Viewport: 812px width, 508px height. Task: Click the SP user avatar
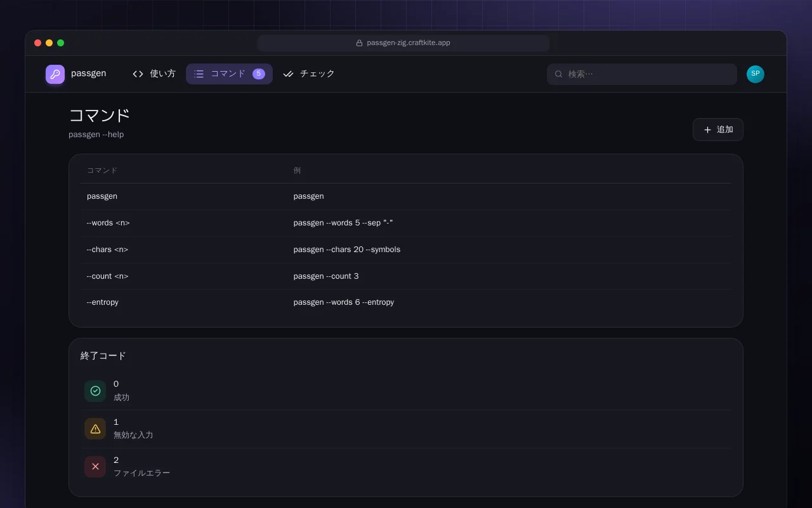coord(756,74)
